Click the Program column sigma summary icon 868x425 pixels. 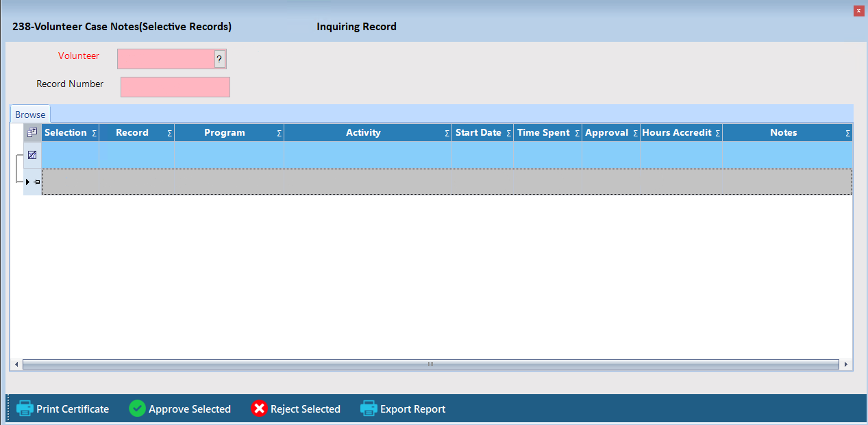[x=279, y=133]
